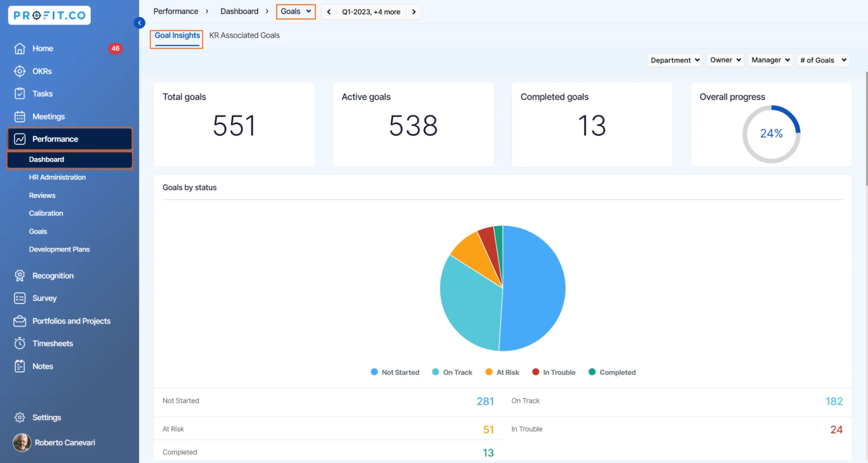The width and height of the screenshot is (868, 463).
Task: Click the Settings gear icon
Action: [x=20, y=417]
